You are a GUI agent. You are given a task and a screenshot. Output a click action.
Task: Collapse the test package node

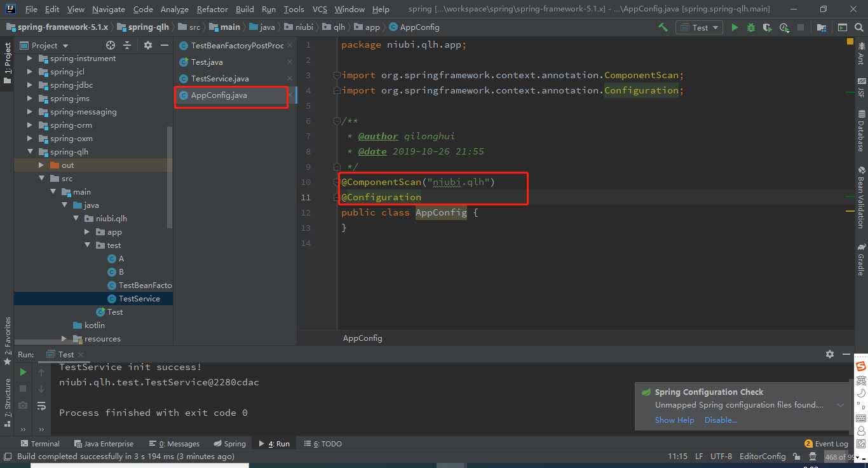coord(88,245)
